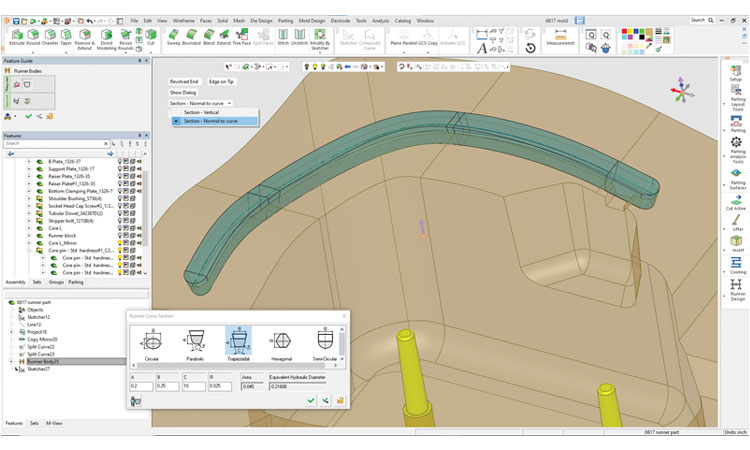Switch to the M-View tab
This screenshot has height=450, width=750.
coord(54,423)
